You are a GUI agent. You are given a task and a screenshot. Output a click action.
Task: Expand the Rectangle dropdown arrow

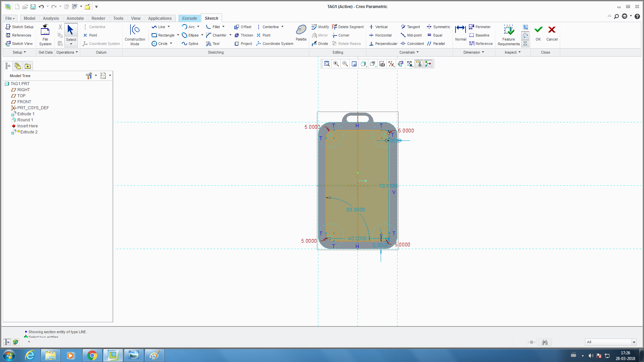point(178,35)
